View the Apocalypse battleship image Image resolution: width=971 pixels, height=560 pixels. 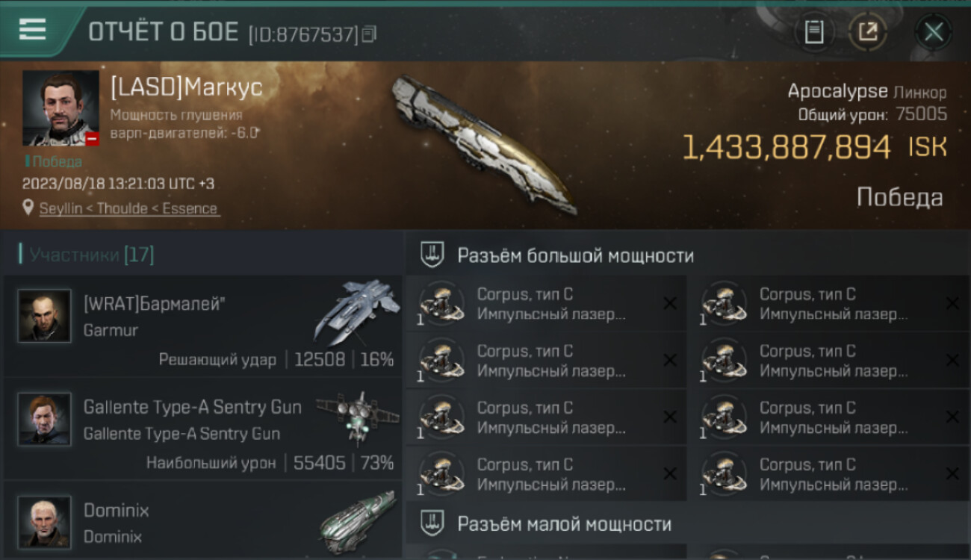point(484,144)
